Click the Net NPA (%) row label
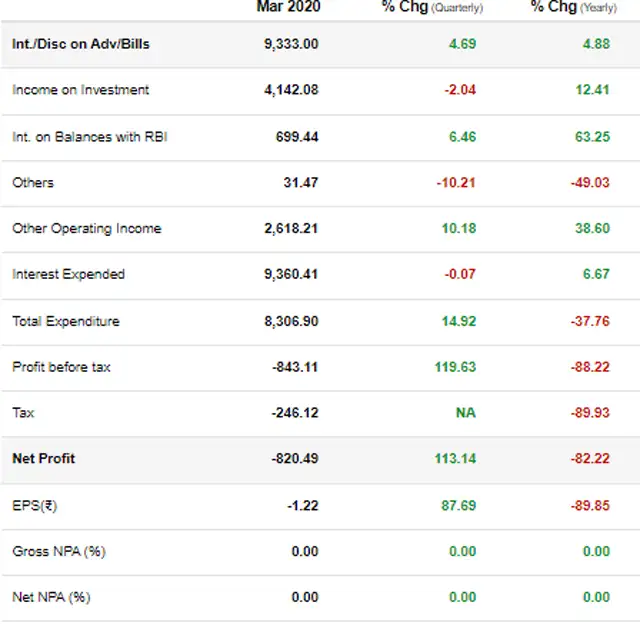640x629 pixels. (50, 597)
